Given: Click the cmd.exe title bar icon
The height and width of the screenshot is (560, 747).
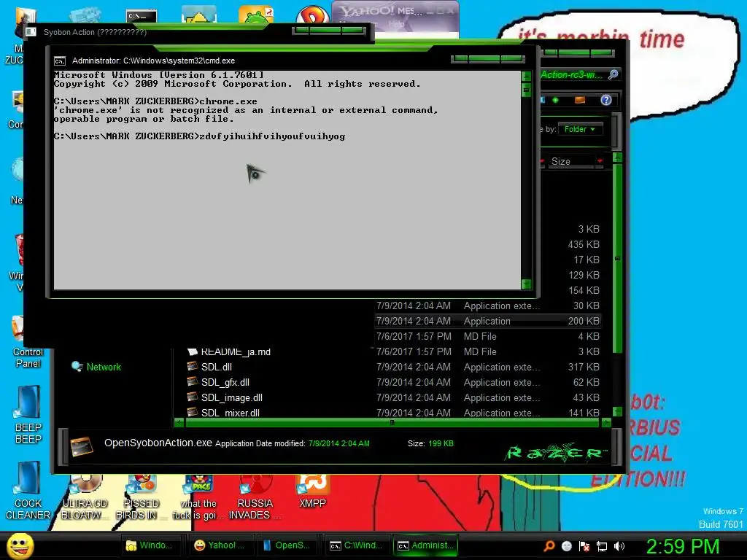Looking at the screenshot, I should coord(60,61).
